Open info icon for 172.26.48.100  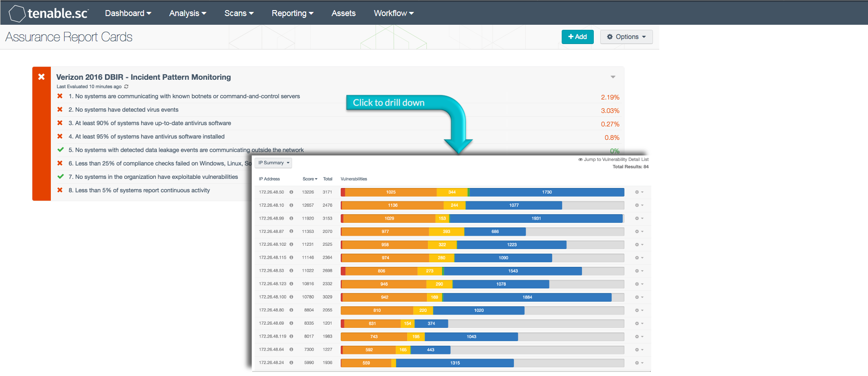click(291, 297)
